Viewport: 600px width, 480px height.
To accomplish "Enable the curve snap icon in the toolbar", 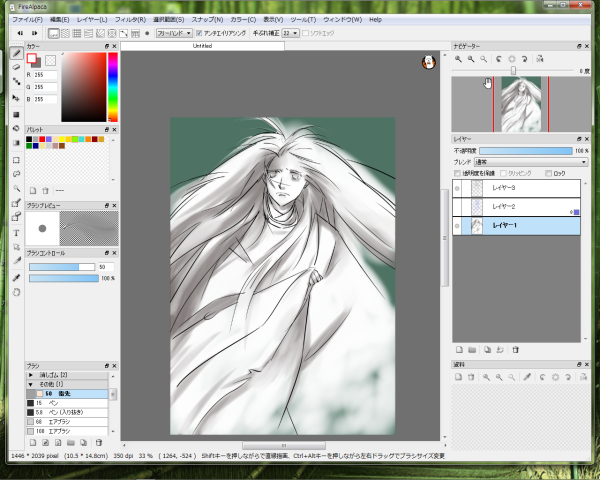I will (x=124, y=34).
